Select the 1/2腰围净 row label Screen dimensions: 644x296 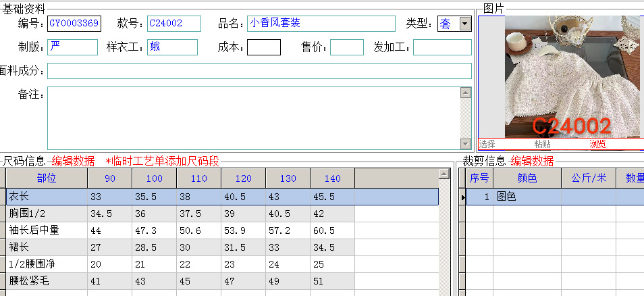coord(47,264)
